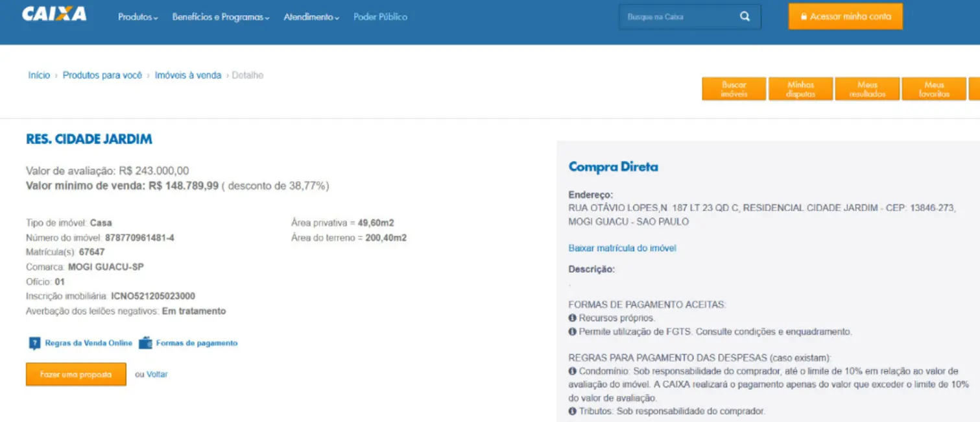Expand the Produtos dropdown menu
This screenshot has height=422, width=980.
pyautogui.click(x=137, y=17)
